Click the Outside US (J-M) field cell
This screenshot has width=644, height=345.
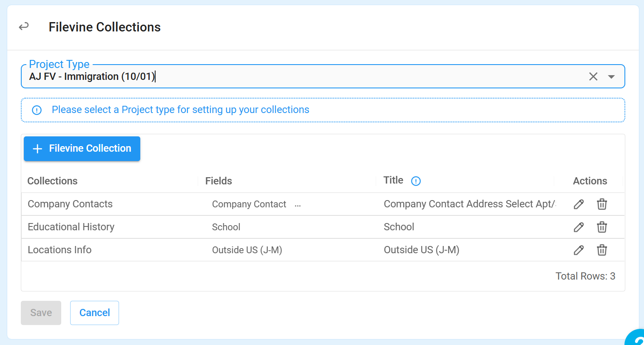click(247, 250)
